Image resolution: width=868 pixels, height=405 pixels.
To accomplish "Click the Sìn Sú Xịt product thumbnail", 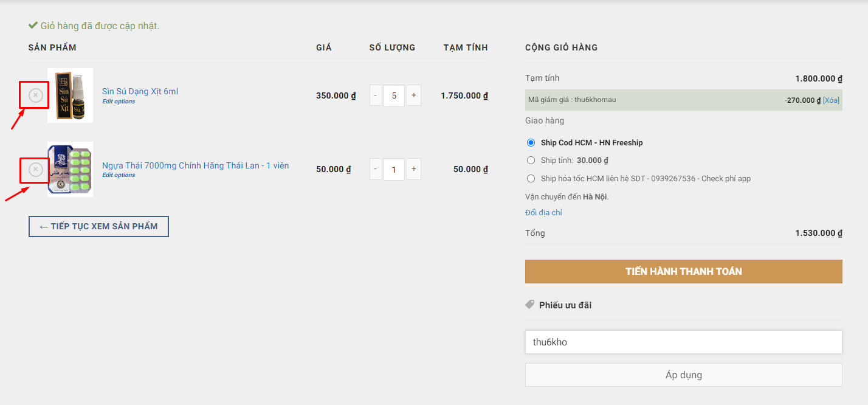I will point(71,95).
